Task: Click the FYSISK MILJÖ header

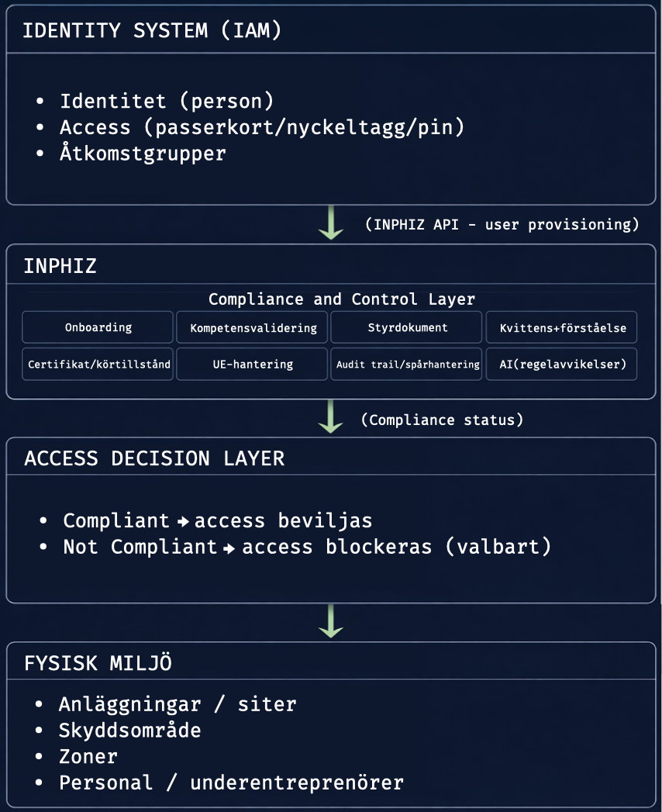Action: (x=98, y=664)
